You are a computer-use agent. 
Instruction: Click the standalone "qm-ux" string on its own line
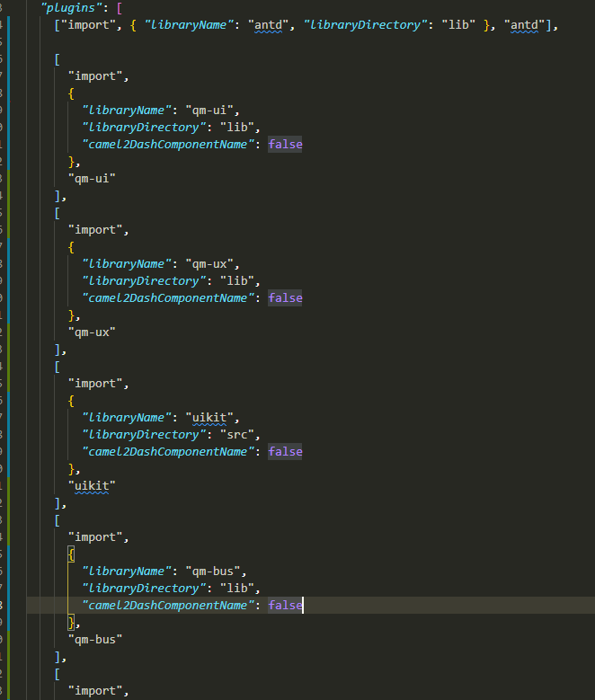(x=92, y=332)
